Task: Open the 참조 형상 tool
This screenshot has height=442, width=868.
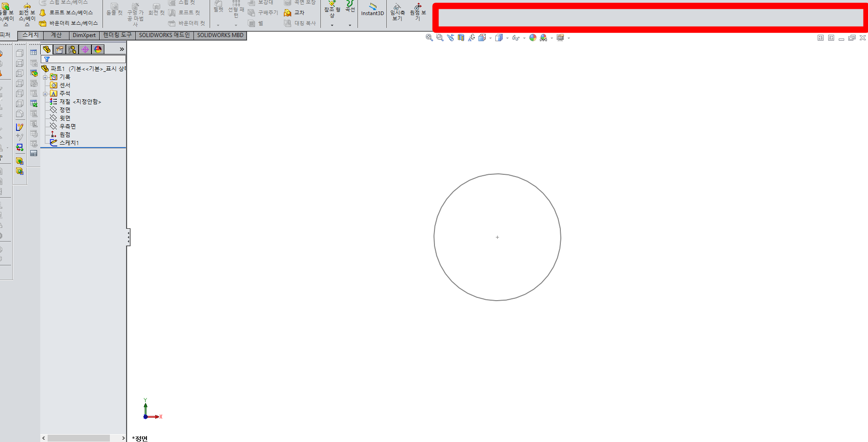Action: point(332,9)
